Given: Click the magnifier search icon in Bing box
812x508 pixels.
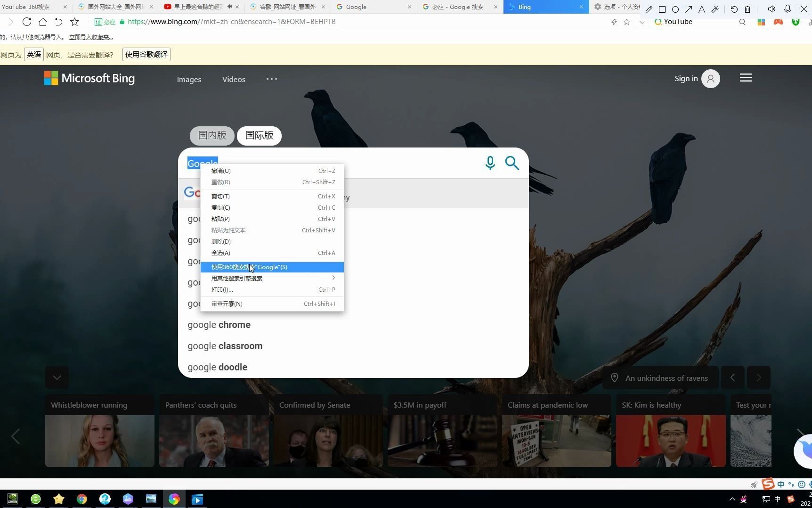Looking at the screenshot, I should 512,163.
